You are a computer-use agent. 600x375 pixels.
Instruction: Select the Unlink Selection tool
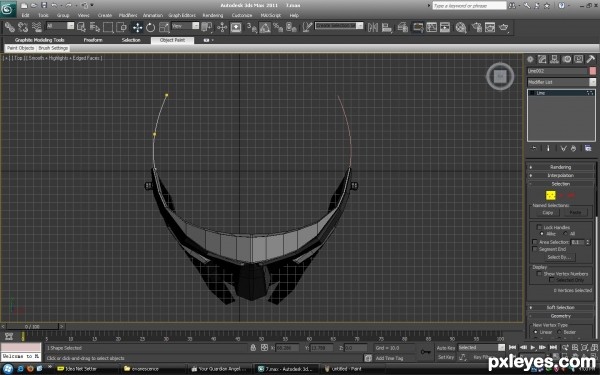click(x=23, y=27)
